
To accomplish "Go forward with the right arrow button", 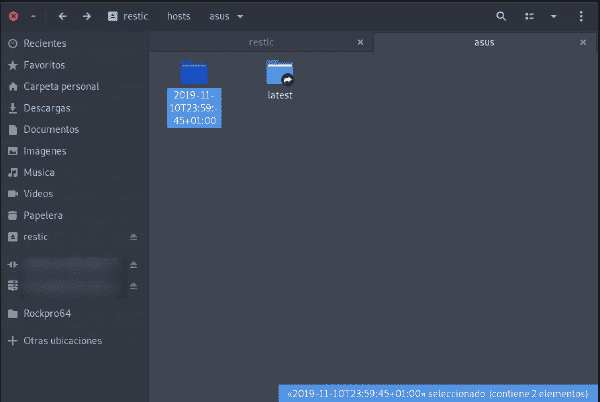I will pos(87,16).
